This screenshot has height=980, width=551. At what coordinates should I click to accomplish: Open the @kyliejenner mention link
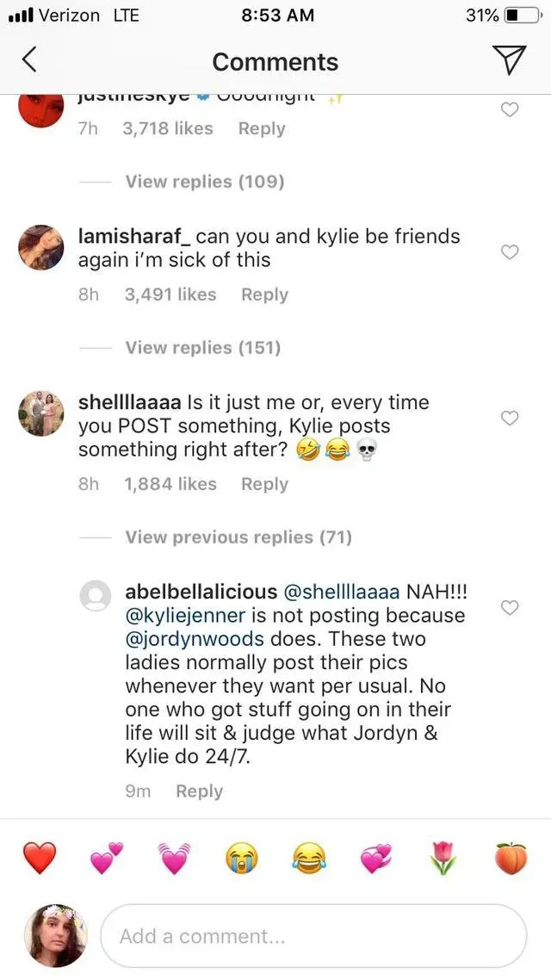(x=185, y=616)
